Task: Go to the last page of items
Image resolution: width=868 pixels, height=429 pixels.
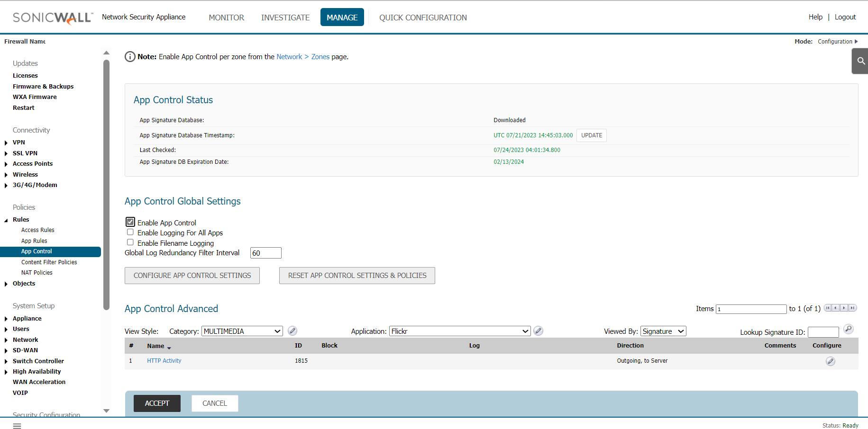Action: coord(852,308)
